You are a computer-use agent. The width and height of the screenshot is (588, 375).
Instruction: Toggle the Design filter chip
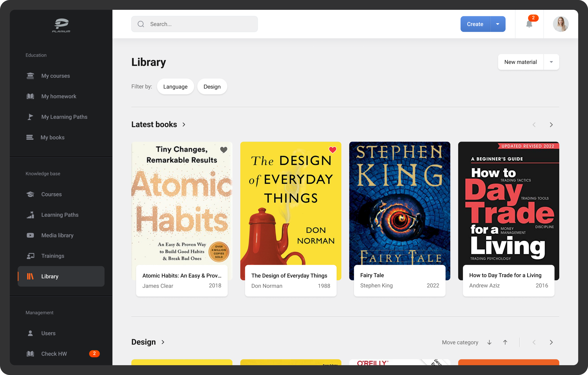[x=212, y=86]
